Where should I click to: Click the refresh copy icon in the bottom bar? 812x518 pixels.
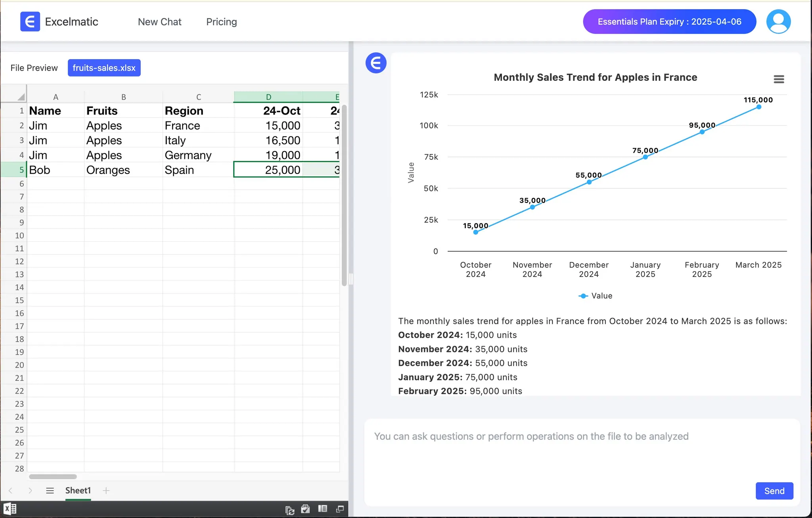point(290,510)
